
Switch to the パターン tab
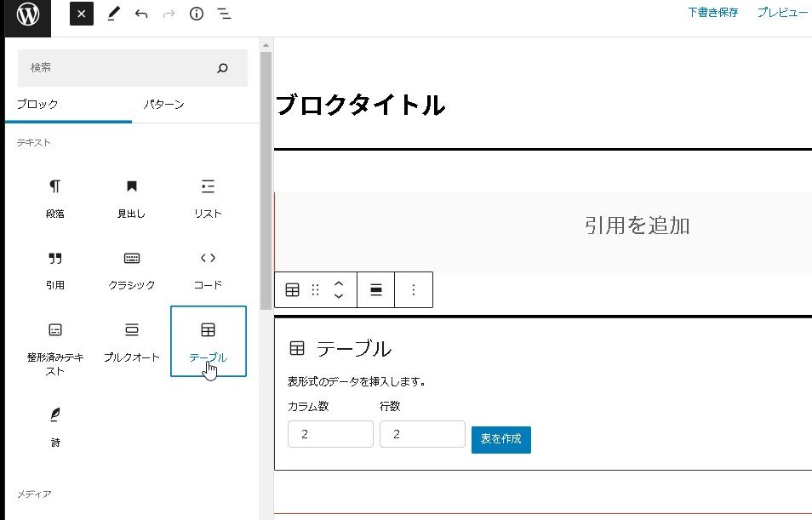[x=163, y=105]
